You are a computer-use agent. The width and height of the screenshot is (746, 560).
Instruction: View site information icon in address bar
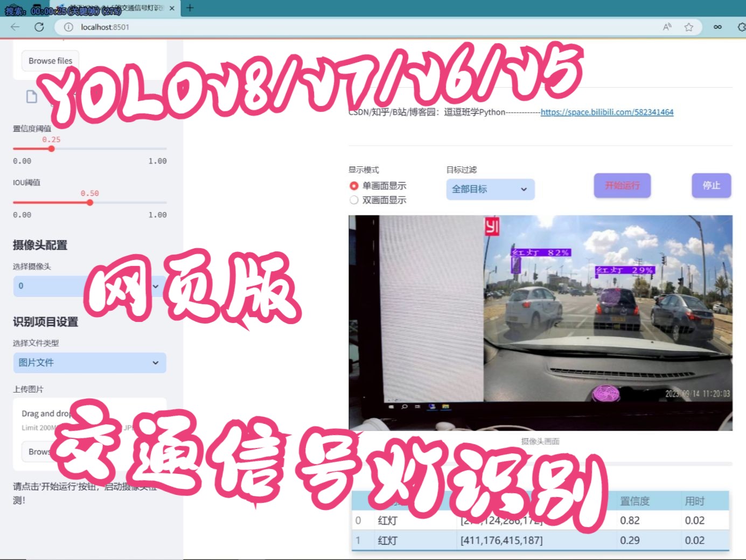68,27
